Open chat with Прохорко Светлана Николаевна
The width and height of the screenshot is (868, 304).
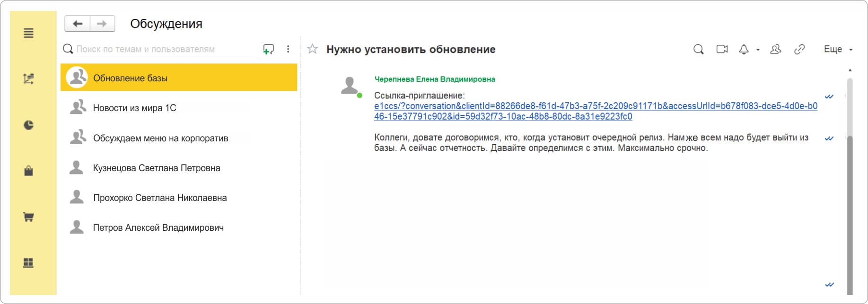click(x=179, y=197)
